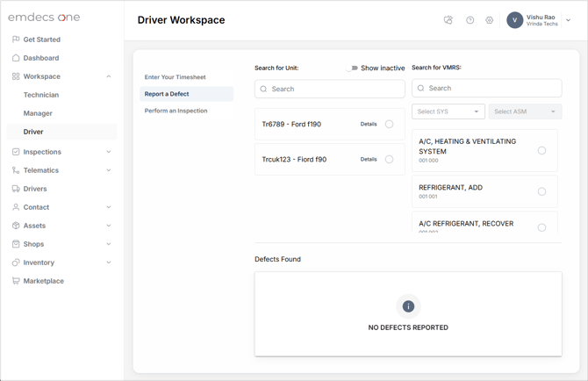
Task: Open Details for Tr6789 - Ford f190
Action: (x=369, y=124)
